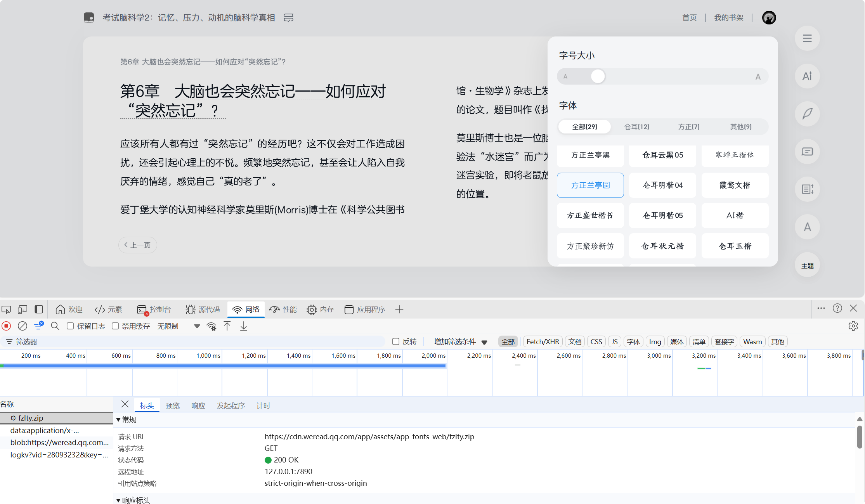865x504 pixels.
Task: Toggle the 禁用缓存 checkbox
Action: (x=115, y=326)
